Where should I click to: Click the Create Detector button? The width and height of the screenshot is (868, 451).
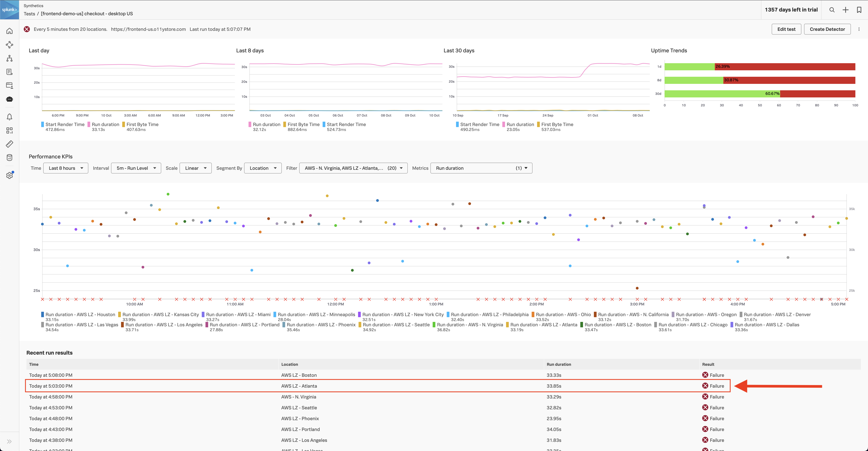(x=827, y=29)
